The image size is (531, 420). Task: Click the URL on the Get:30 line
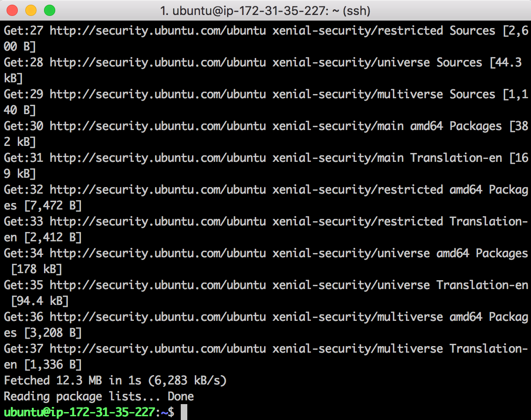coord(158,126)
